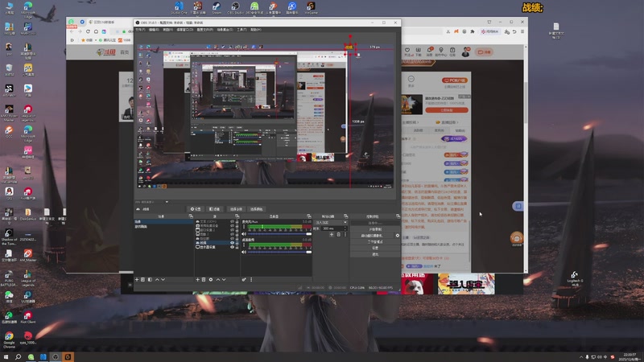Open 帮助(H) menu in OBS

click(x=256, y=30)
